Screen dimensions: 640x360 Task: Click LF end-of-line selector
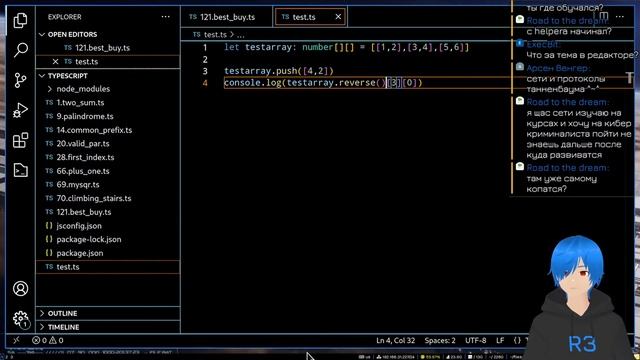click(500, 340)
